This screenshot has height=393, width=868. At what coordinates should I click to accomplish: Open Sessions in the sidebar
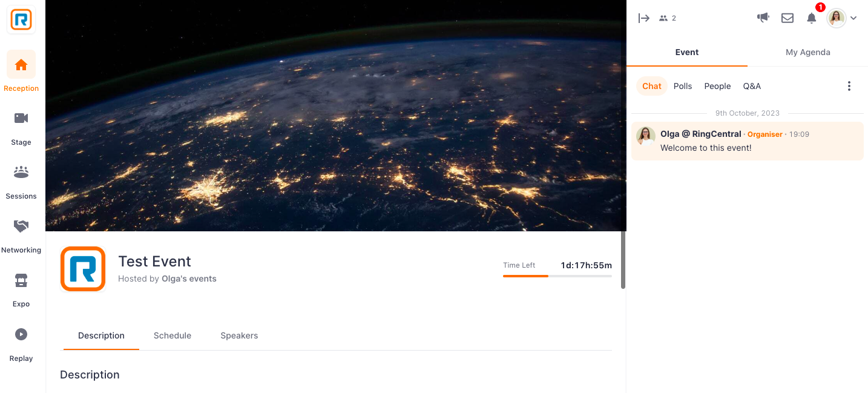click(x=21, y=172)
